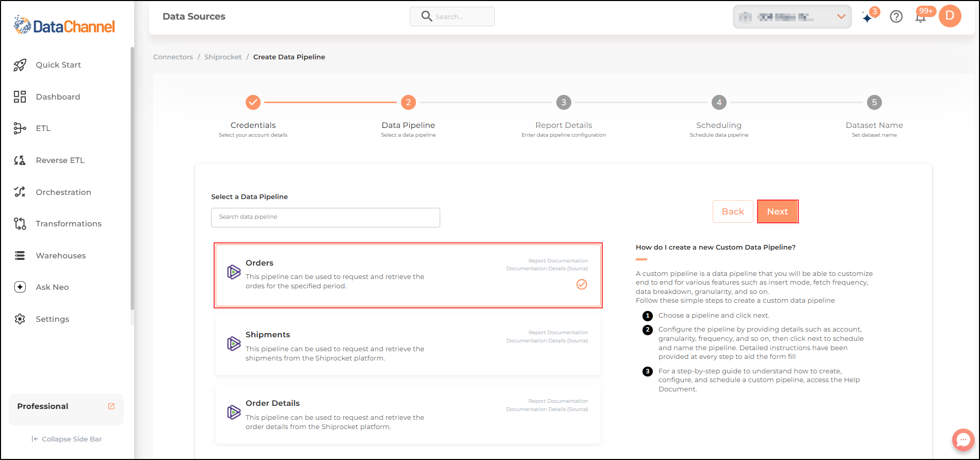Click step 4 Scheduling circle

pos(719,102)
